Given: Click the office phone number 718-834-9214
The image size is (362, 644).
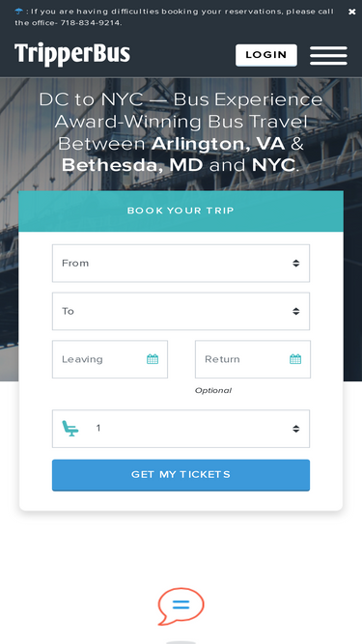Looking at the screenshot, I should click(91, 23).
